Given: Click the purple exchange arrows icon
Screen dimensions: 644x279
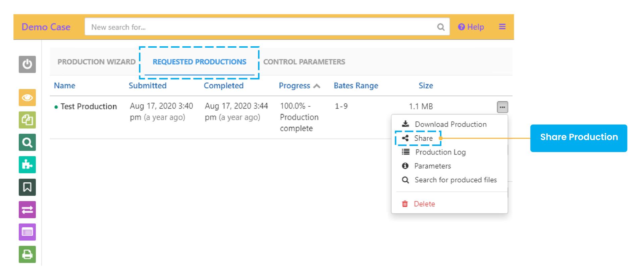Looking at the screenshot, I should 27,210.
